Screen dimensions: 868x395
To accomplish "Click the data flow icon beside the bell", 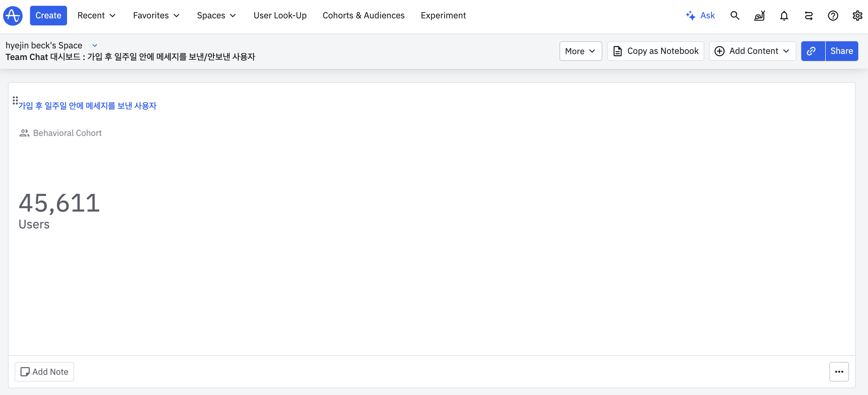I will 808,16.
